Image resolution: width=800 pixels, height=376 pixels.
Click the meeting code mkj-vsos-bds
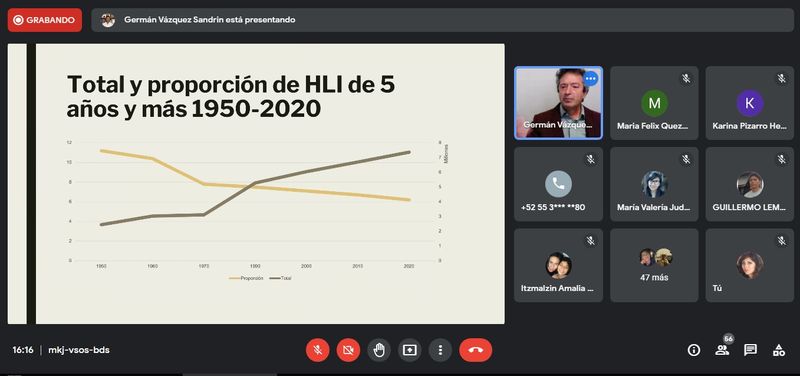click(79, 350)
